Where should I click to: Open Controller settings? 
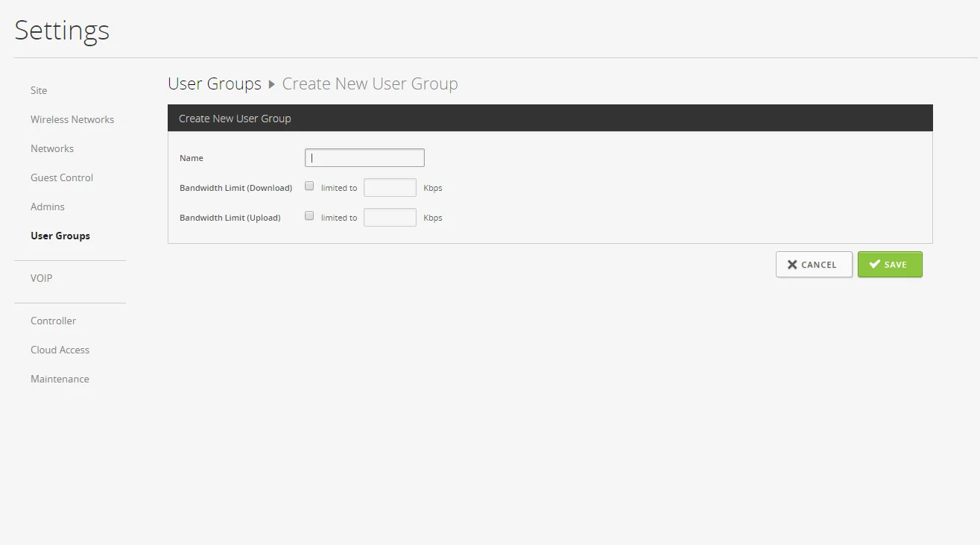point(53,321)
